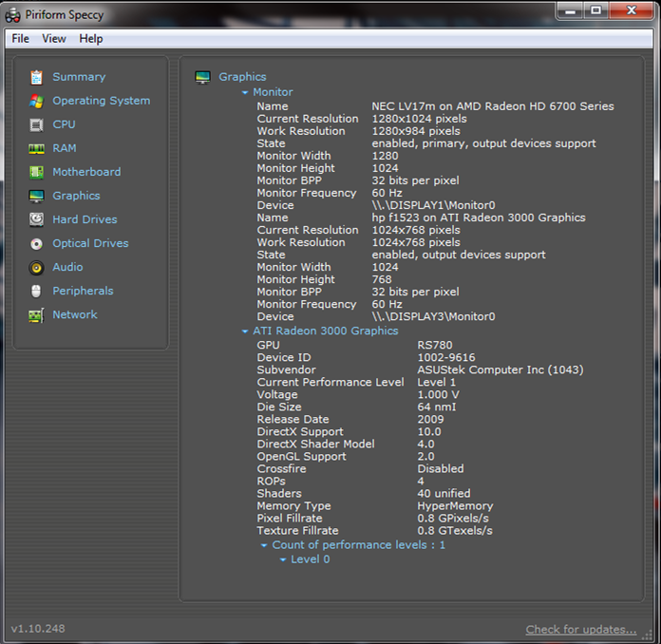Click the RAM memory stick icon

(37, 148)
